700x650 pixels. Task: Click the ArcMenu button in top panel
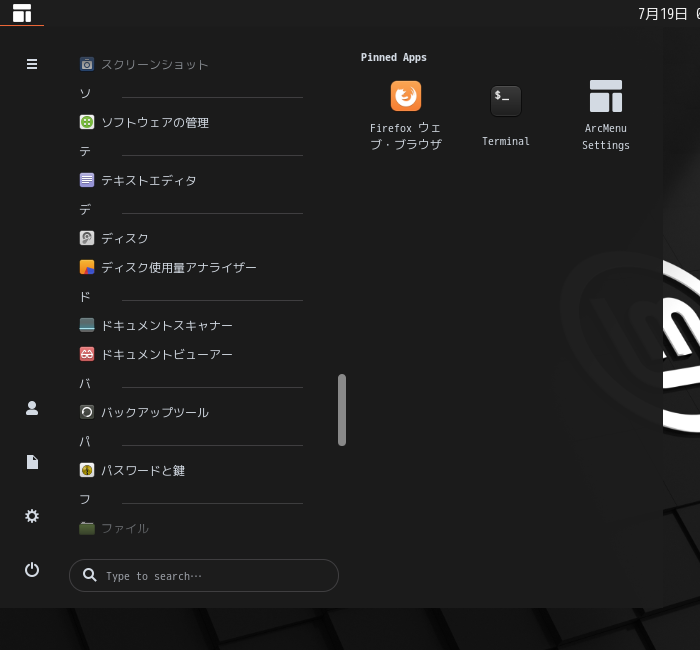[x=22, y=13]
